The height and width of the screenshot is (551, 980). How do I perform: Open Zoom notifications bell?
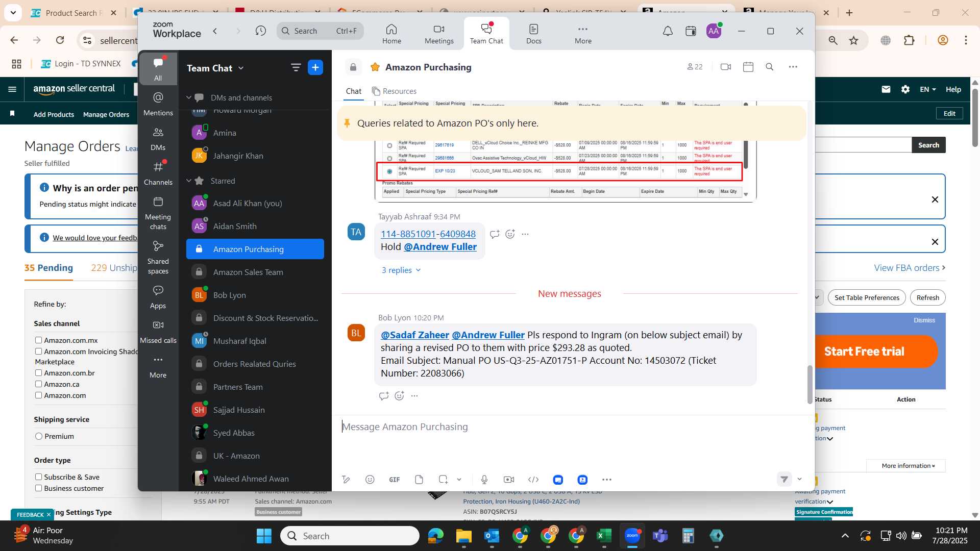[668, 31]
